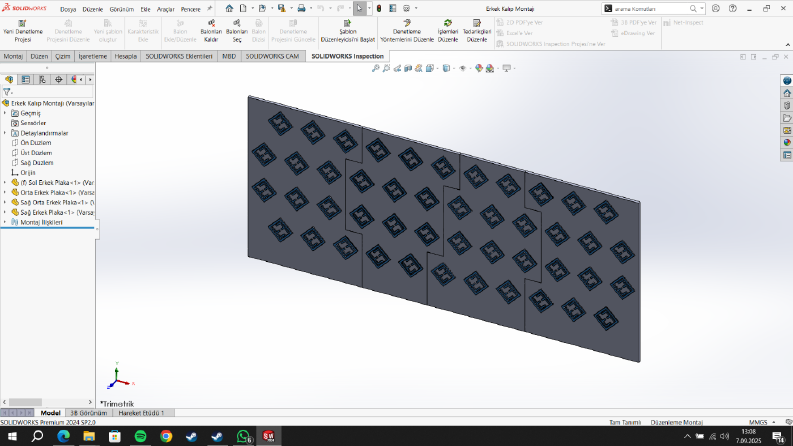Screen dimensions: 793x446
Task: Expand the Detaylandırmalar tree node
Action: click(5, 133)
